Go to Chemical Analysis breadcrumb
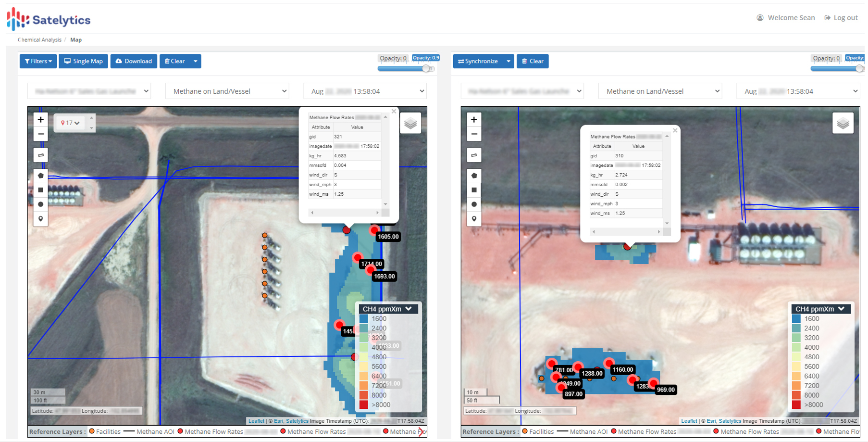 click(x=39, y=40)
